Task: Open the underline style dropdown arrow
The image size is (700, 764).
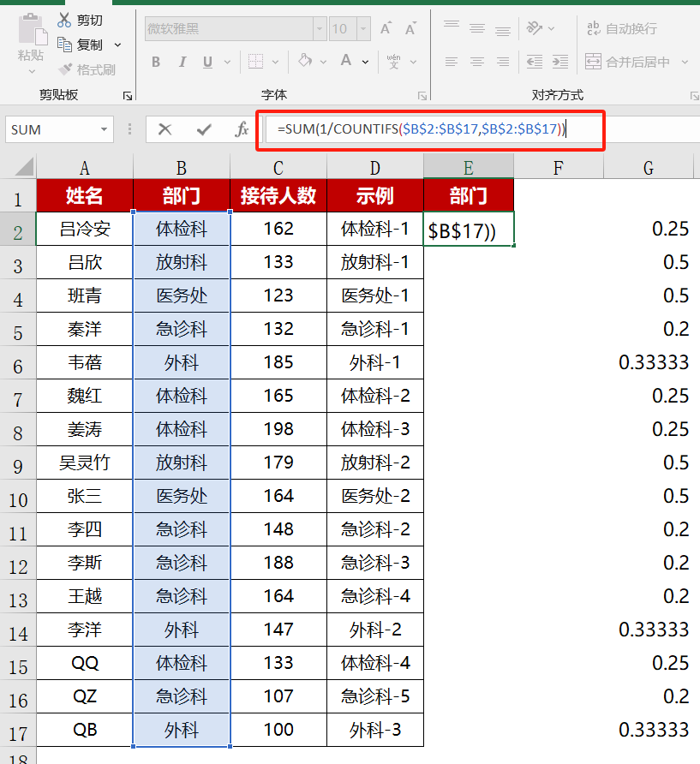Action: (227, 63)
